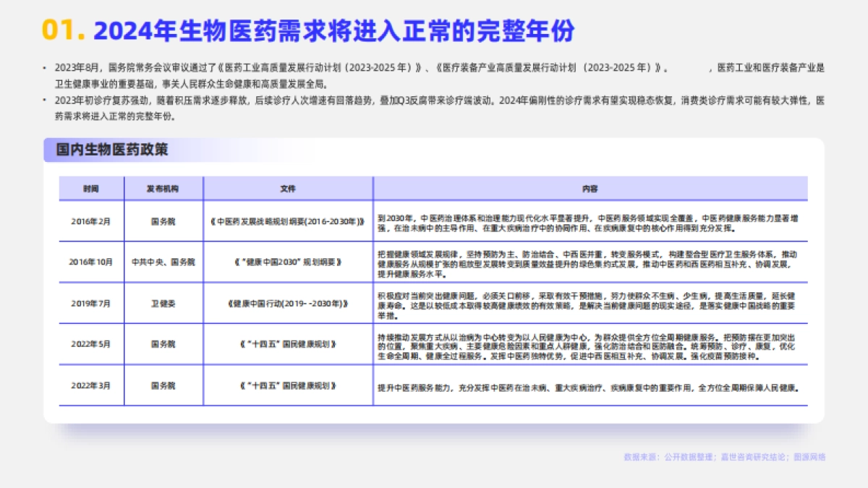
Task: Select the "2016年10月" date cell
Action: 91,262
